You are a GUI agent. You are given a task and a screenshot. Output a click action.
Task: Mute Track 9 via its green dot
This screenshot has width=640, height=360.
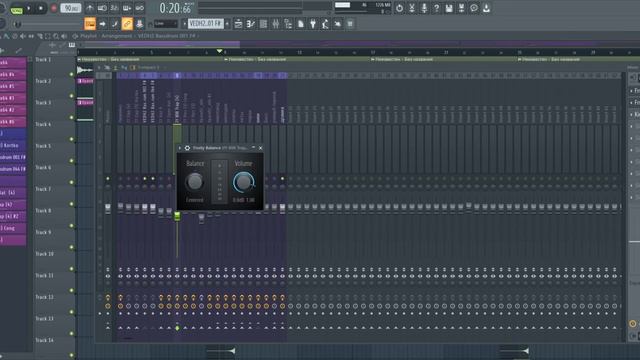click(71, 247)
